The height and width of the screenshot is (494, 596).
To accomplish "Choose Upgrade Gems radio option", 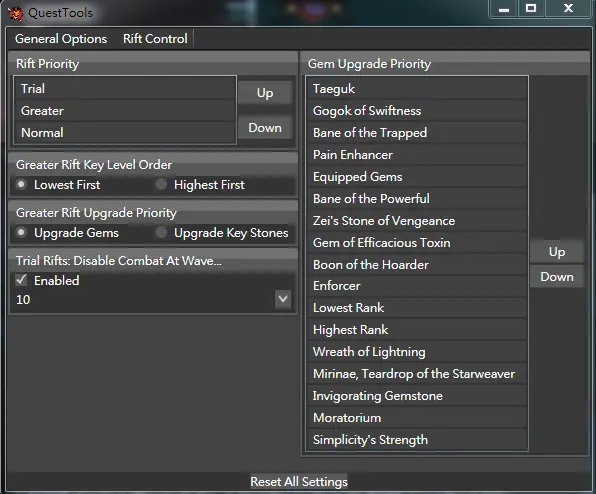I will [21, 233].
